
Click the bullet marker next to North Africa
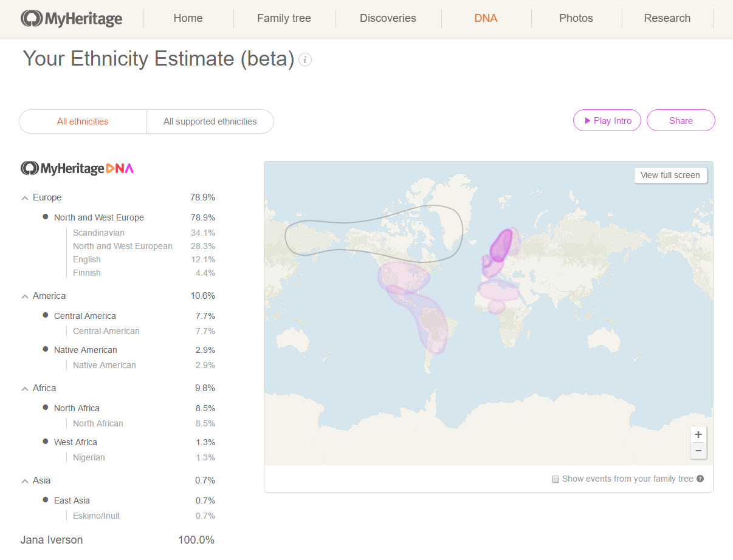44,408
